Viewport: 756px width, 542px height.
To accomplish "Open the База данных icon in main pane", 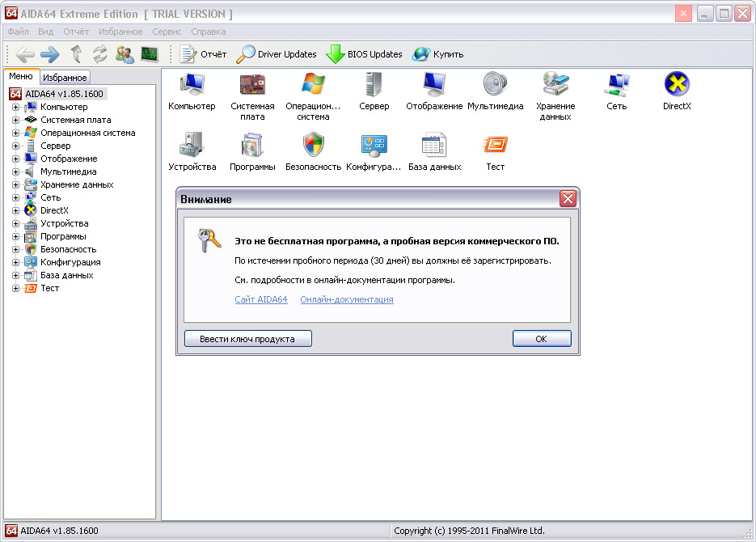I will [434, 152].
